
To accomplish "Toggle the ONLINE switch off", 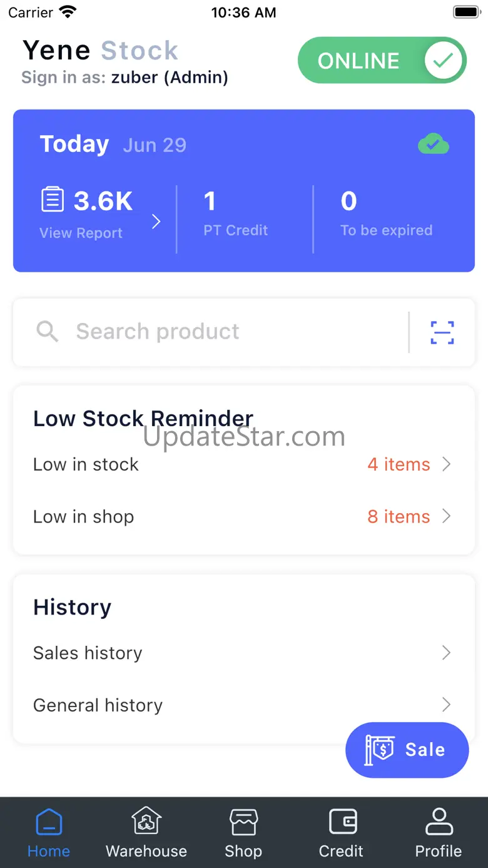I will [382, 61].
